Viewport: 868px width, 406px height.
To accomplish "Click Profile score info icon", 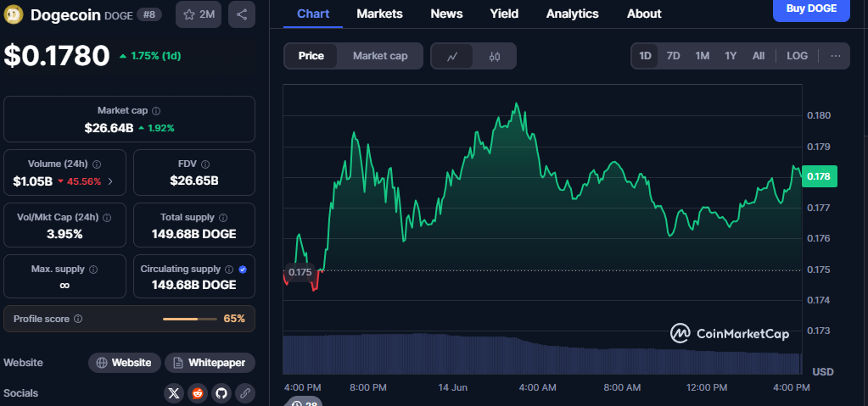I will (x=78, y=319).
